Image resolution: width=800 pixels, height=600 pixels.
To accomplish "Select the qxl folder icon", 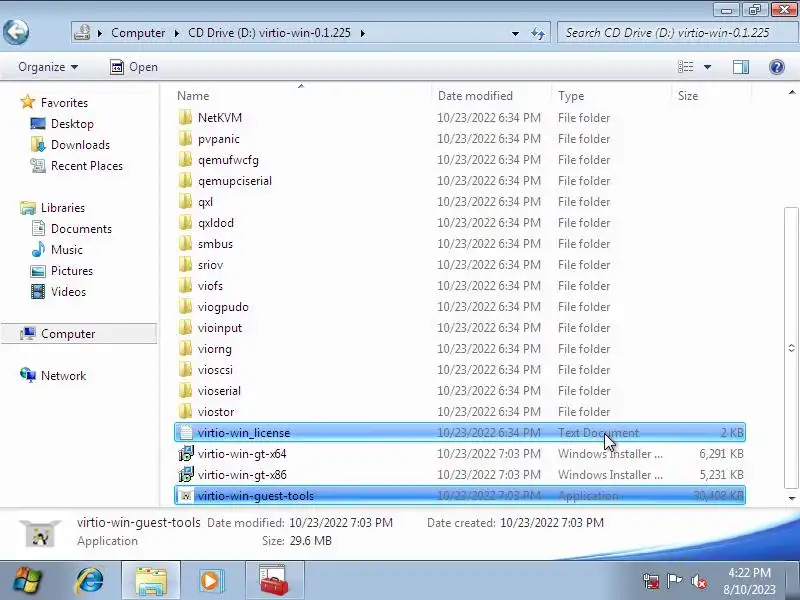I will 185,202.
